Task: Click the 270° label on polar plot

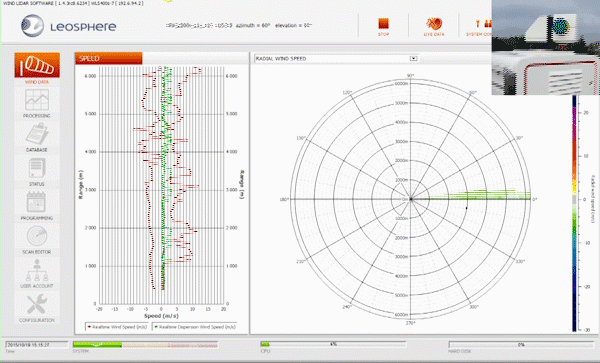Action: click(411, 323)
